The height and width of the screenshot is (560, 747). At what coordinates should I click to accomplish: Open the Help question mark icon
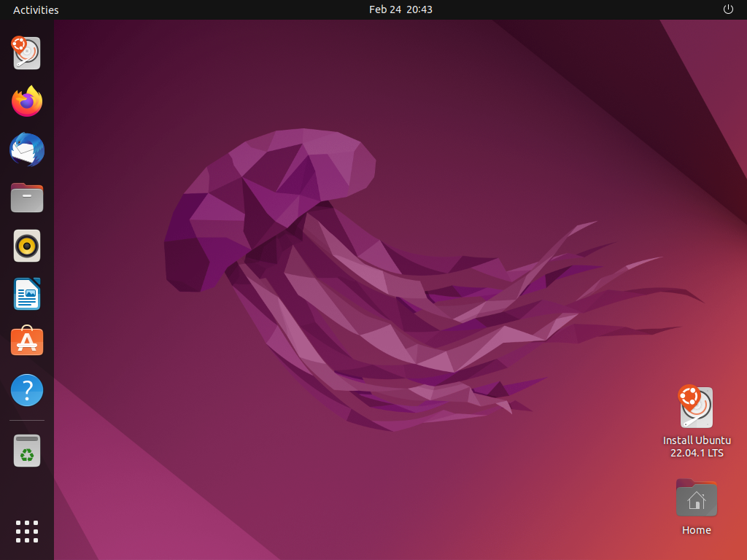pyautogui.click(x=27, y=390)
